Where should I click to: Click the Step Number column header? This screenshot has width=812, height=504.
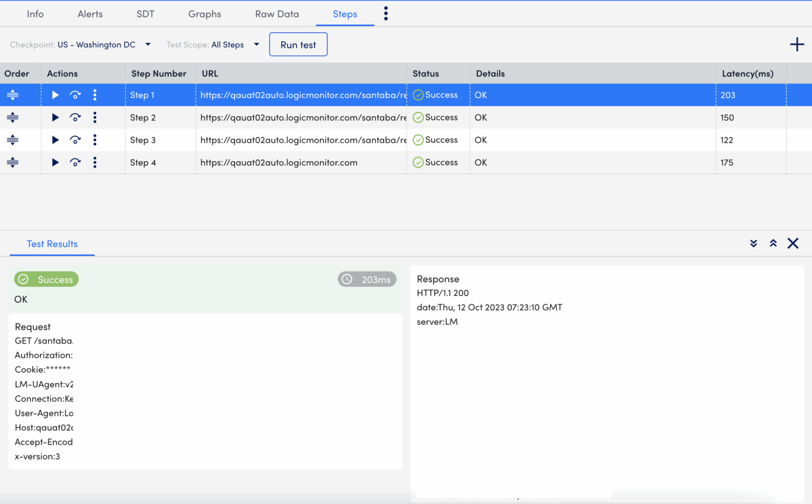[159, 73]
